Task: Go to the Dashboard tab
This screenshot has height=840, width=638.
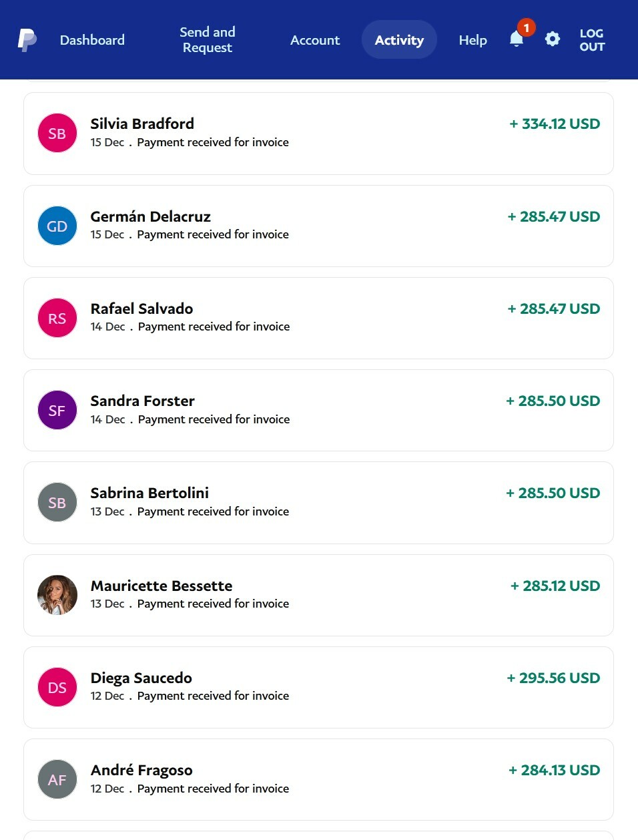Action: click(x=92, y=40)
